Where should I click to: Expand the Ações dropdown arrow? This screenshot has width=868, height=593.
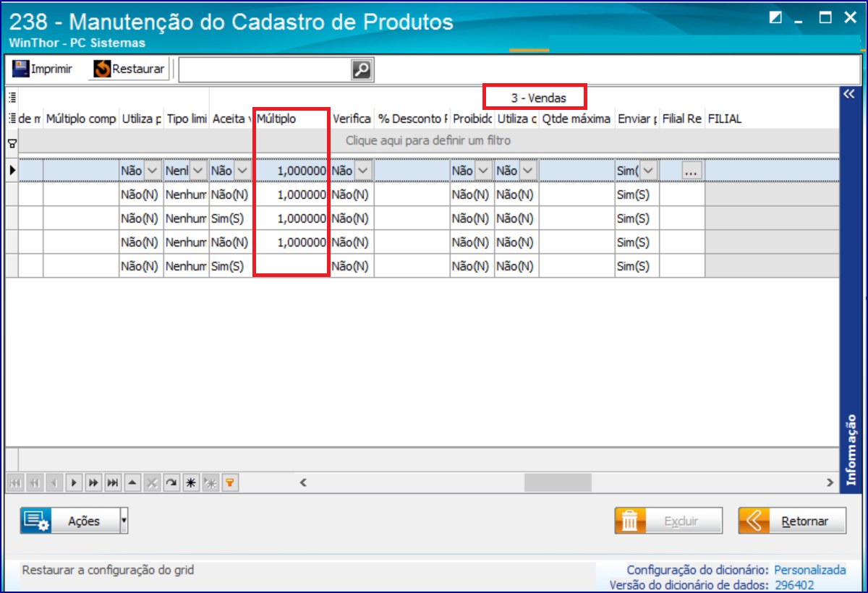(x=124, y=521)
